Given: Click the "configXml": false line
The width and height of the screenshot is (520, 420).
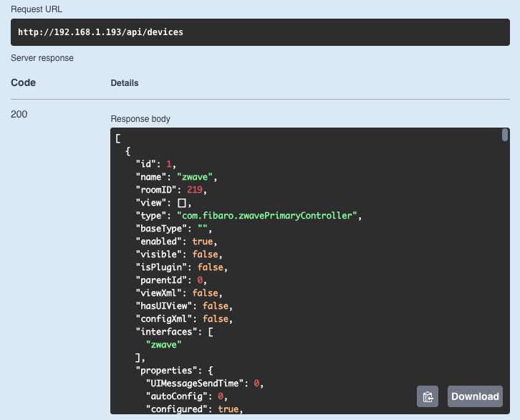Looking at the screenshot, I should click(x=184, y=319).
